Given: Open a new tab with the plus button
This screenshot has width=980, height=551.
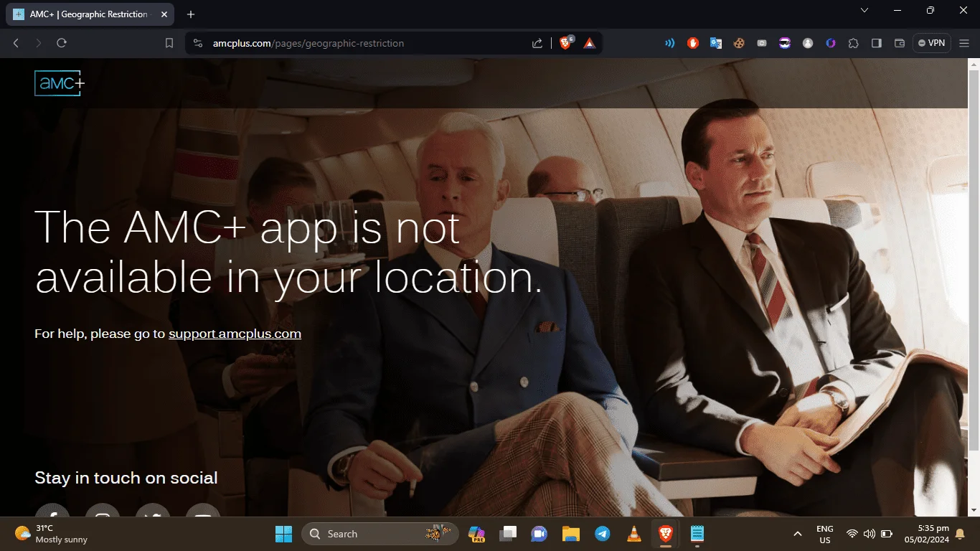Looking at the screenshot, I should [x=191, y=14].
